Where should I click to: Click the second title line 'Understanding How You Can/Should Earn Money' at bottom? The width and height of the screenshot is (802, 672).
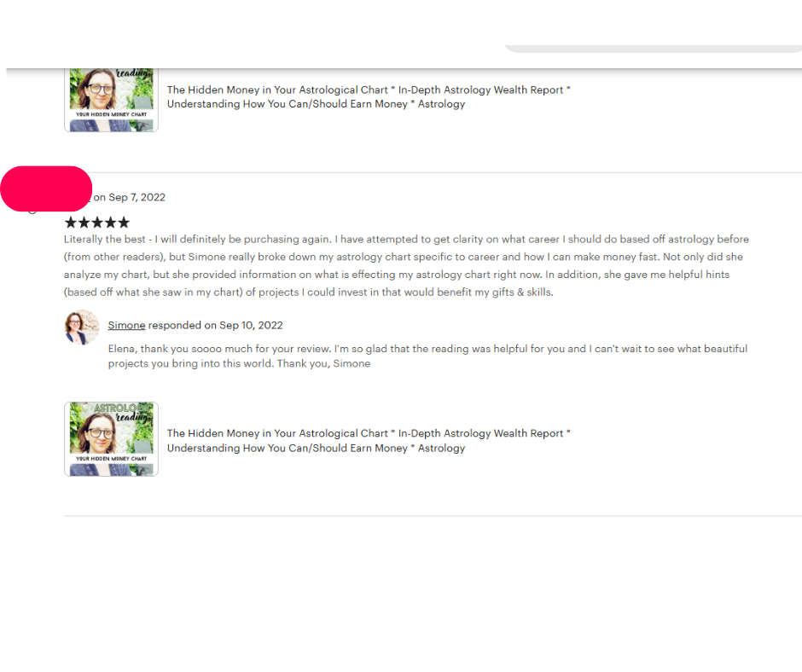coord(287,448)
